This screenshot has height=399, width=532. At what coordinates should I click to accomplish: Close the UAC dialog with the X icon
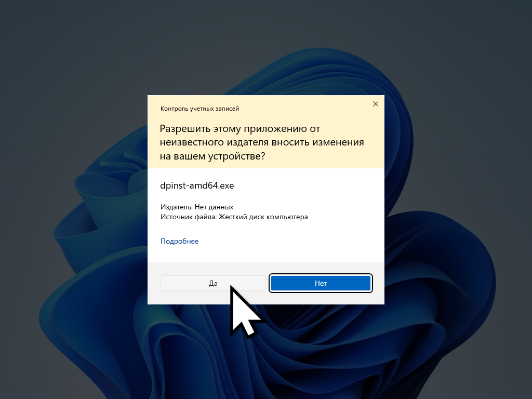[375, 104]
